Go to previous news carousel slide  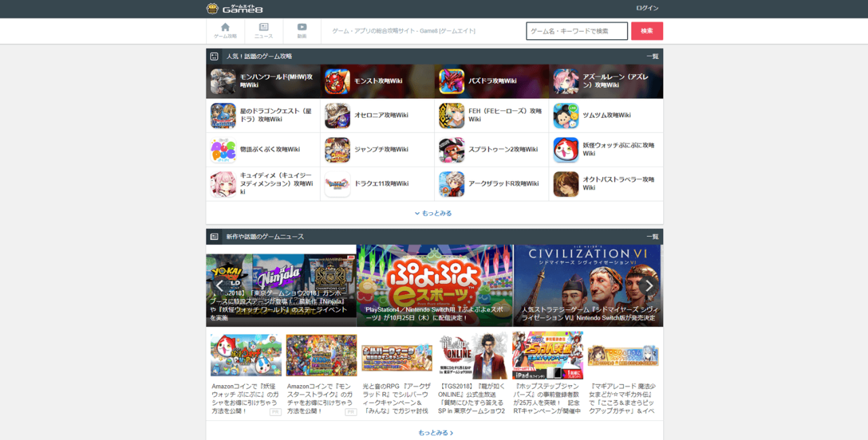click(x=220, y=285)
